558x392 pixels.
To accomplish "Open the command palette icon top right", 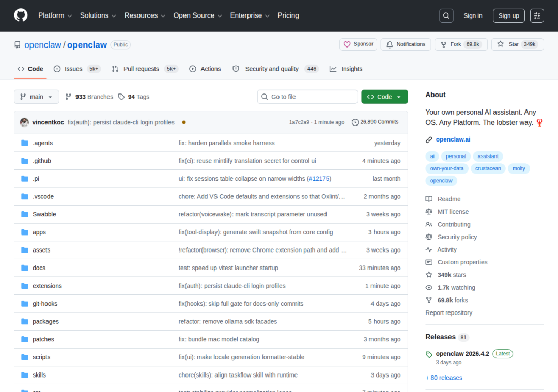I will coord(537,15).
